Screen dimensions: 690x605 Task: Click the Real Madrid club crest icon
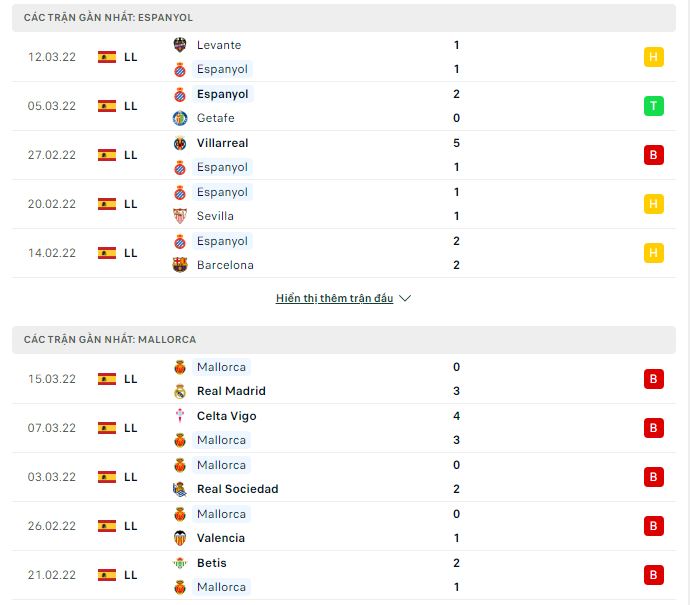pos(180,391)
